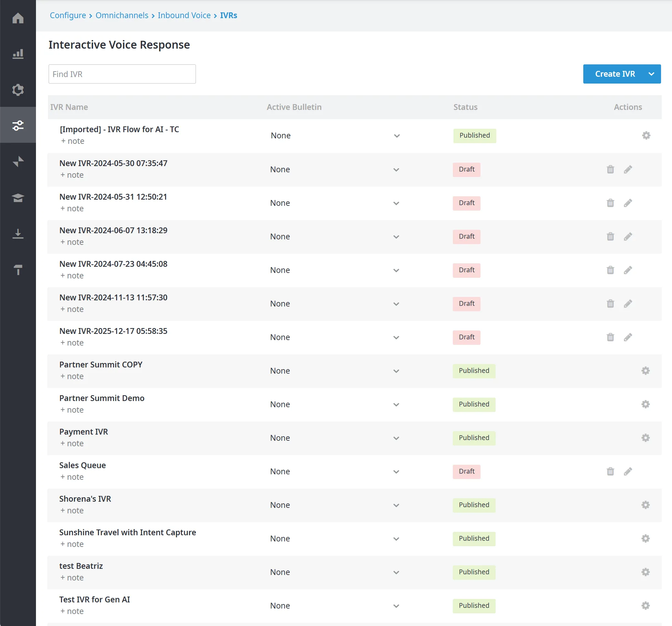
Task: Open the bar chart reports sidebar icon
Action: (18, 54)
